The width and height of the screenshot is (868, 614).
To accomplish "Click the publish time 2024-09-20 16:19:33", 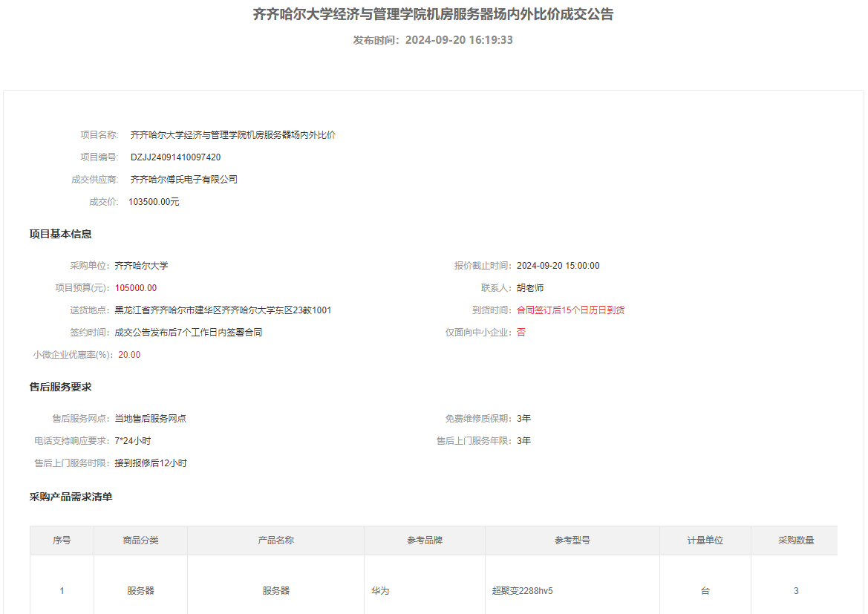I will tap(433, 40).
